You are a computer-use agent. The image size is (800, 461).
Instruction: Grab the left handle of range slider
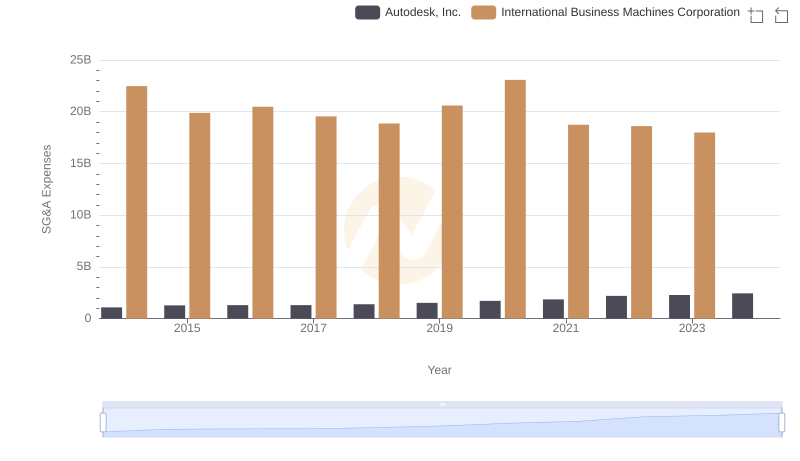point(103,423)
